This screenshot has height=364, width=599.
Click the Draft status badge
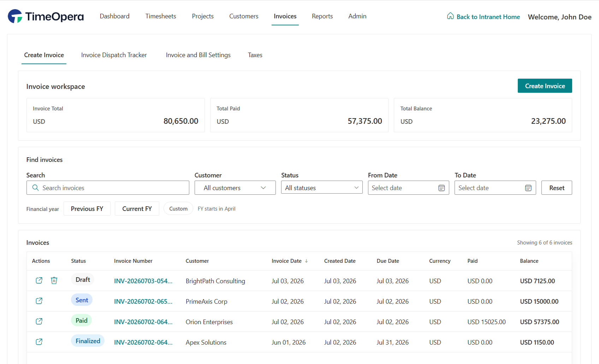[x=83, y=280]
